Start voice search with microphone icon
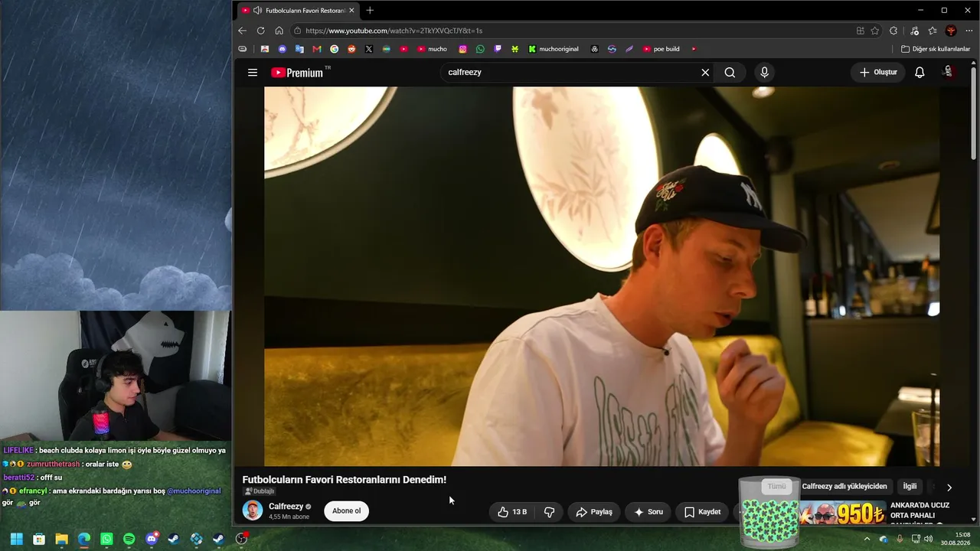This screenshot has height=551, width=980. pyautogui.click(x=764, y=73)
